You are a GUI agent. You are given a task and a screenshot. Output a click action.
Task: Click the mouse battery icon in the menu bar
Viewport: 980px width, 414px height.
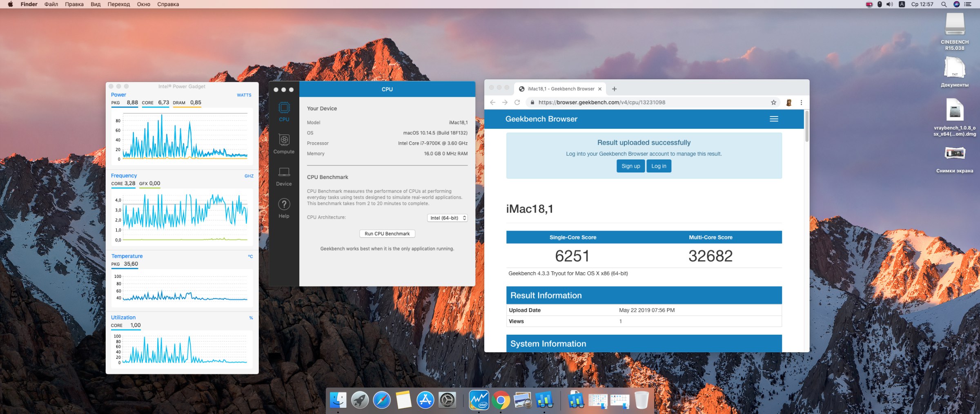(880, 4)
